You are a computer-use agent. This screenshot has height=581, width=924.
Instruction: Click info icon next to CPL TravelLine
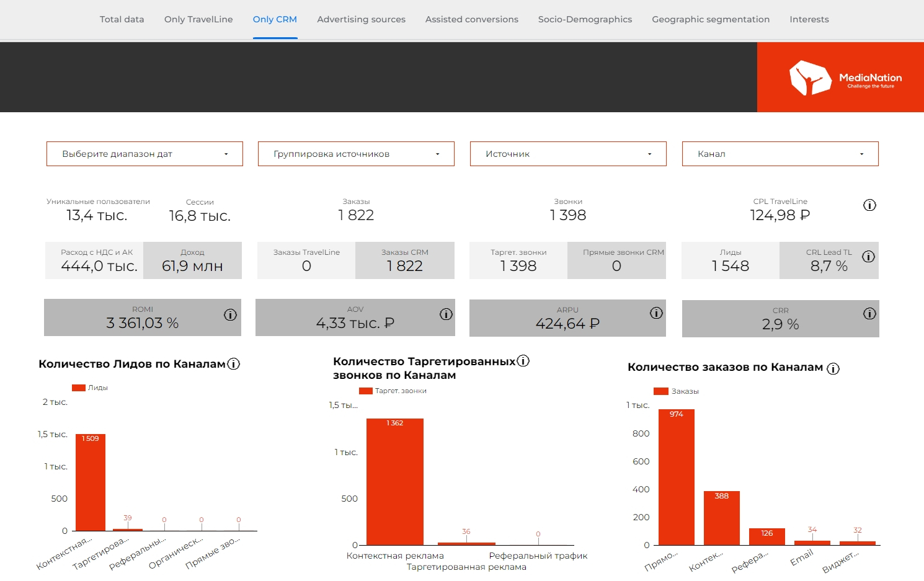pyautogui.click(x=869, y=205)
